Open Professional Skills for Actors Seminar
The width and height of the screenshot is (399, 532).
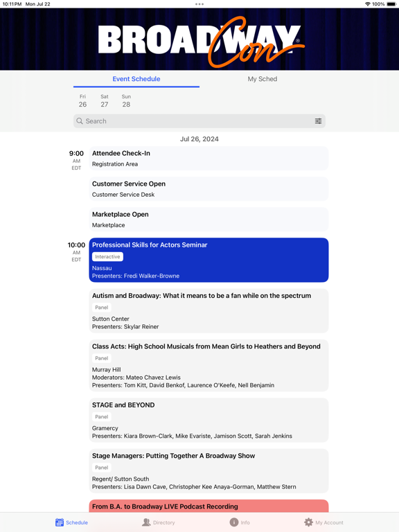209,260
